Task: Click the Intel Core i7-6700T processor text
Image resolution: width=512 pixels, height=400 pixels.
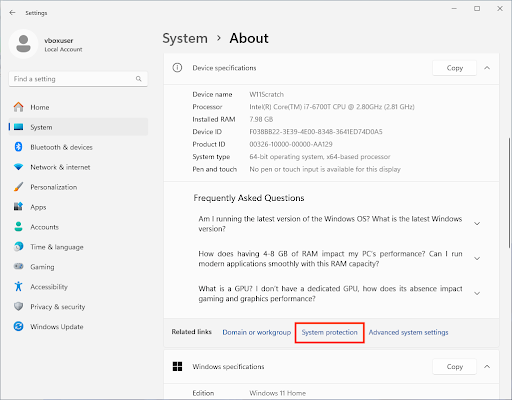Action: pyautogui.click(x=332, y=107)
